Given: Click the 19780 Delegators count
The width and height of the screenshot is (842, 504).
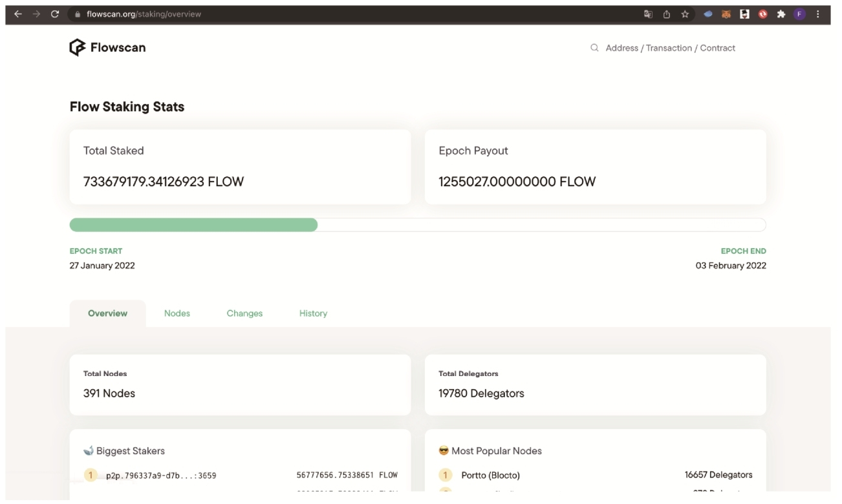Looking at the screenshot, I should (x=481, y=394).
